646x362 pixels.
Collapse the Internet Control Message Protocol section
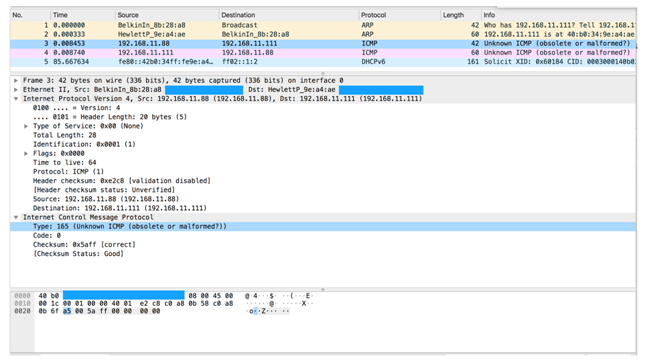coord(16,217)
